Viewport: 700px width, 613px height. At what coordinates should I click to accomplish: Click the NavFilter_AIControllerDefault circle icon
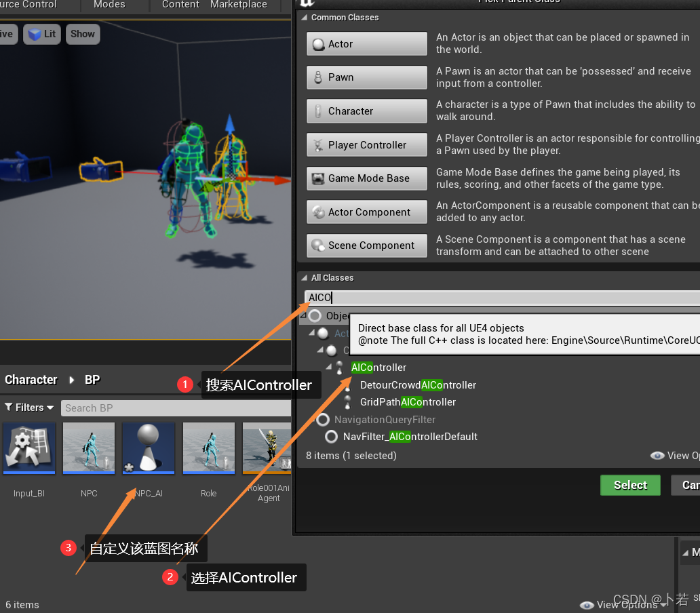pyautogui.click(x=331, y=437)
